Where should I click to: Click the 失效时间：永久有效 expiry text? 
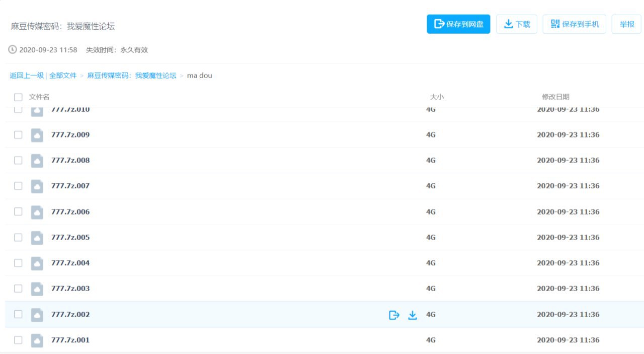[117, 50]
